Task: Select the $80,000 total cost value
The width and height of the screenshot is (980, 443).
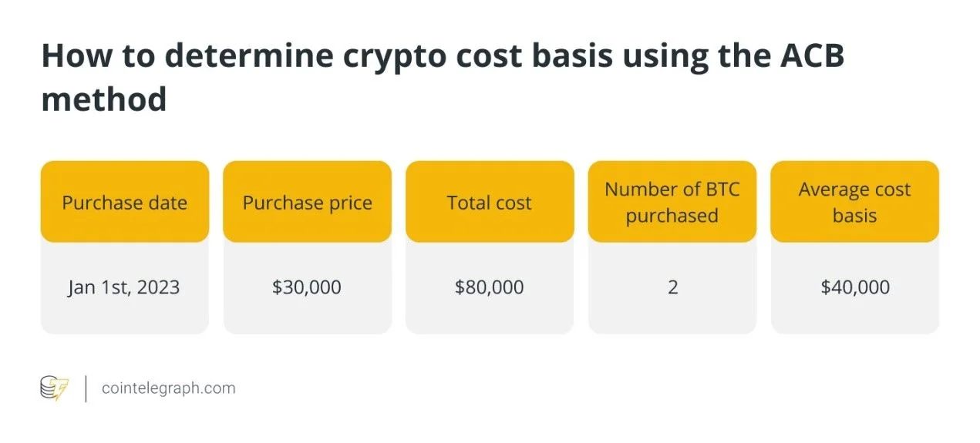Action: pos(490,287)
